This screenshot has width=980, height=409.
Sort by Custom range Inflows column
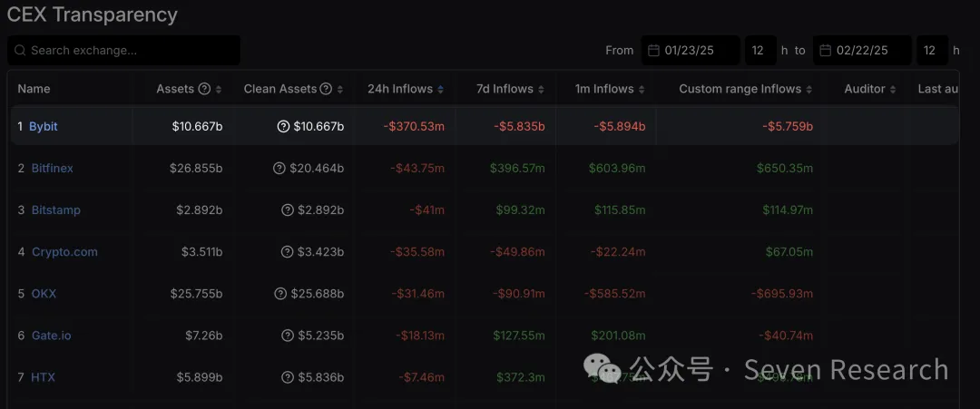point(809,90)
